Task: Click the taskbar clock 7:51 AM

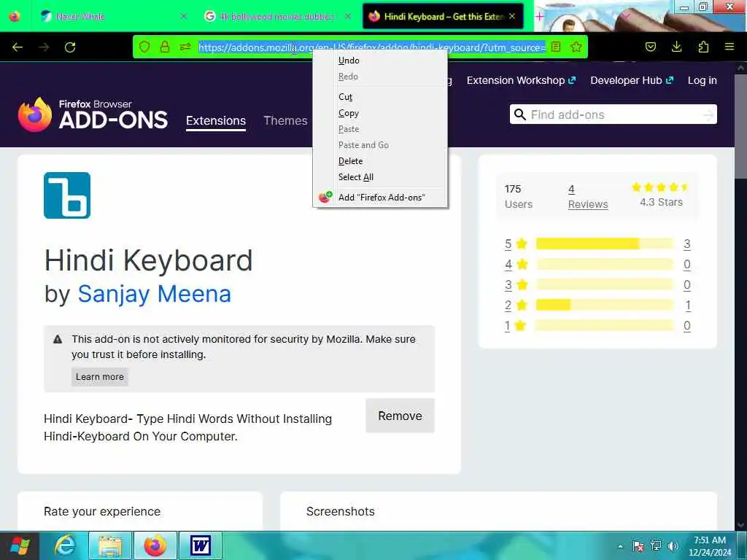Action: tap(710, 540)
